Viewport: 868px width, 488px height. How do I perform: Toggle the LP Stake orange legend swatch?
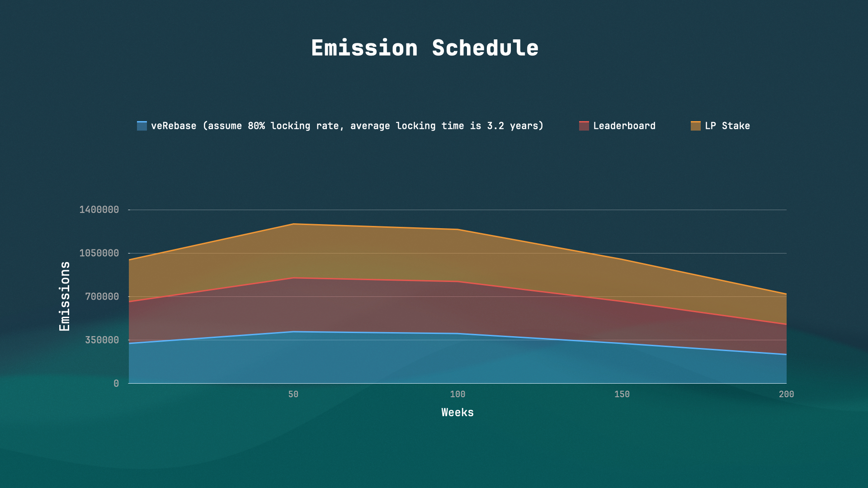(x=695, y=126)
